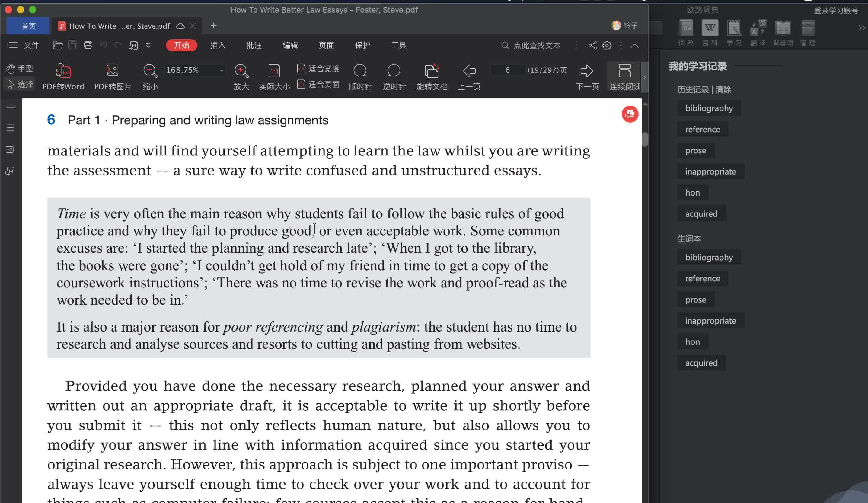This screenshot has width=868, height=503.
Task: Select the 批注 annotation tab
Action: point(254,45)
